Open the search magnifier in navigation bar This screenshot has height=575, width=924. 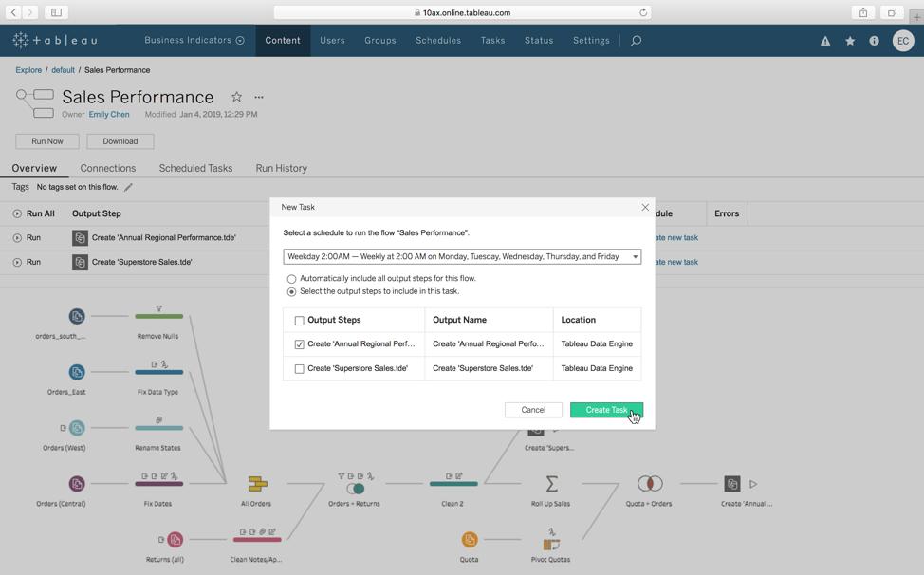coord(636,40)
